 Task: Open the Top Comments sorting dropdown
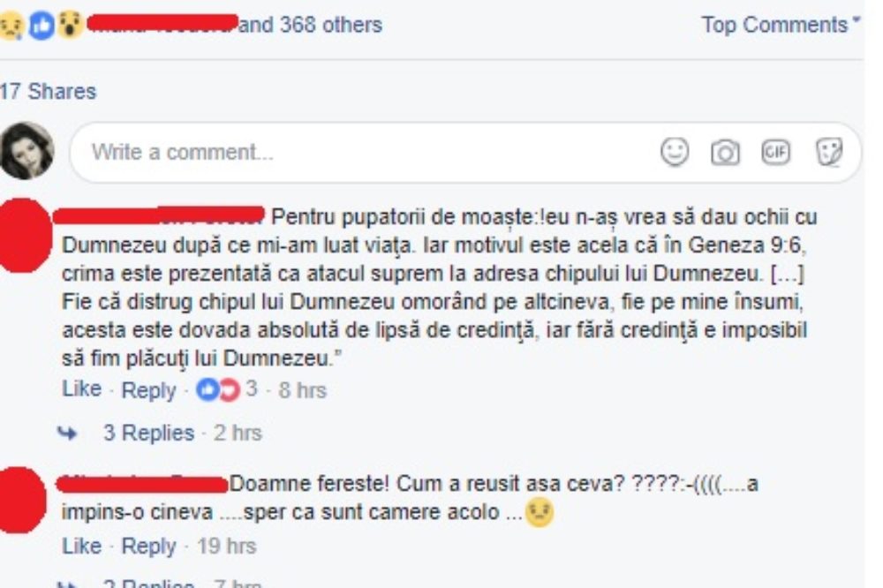[780, 25]
